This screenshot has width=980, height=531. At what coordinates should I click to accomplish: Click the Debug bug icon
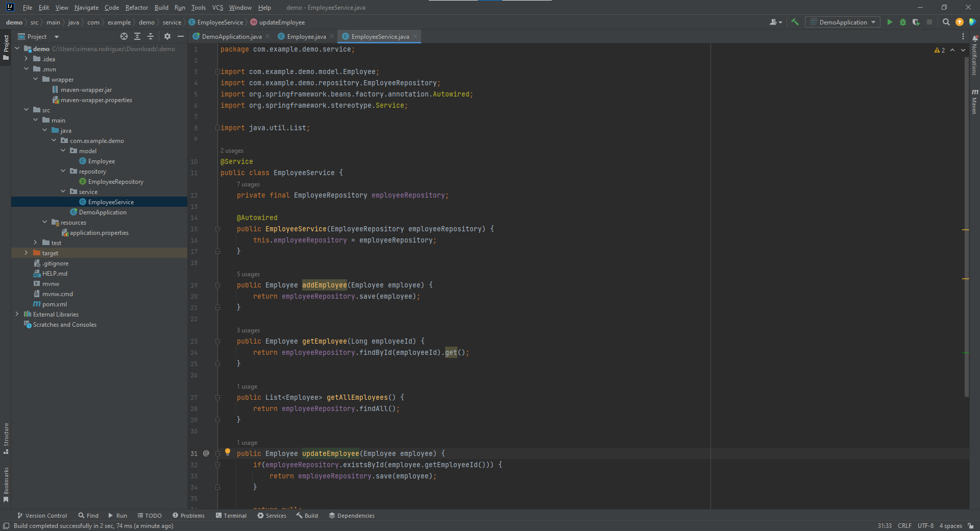[903, 22]
